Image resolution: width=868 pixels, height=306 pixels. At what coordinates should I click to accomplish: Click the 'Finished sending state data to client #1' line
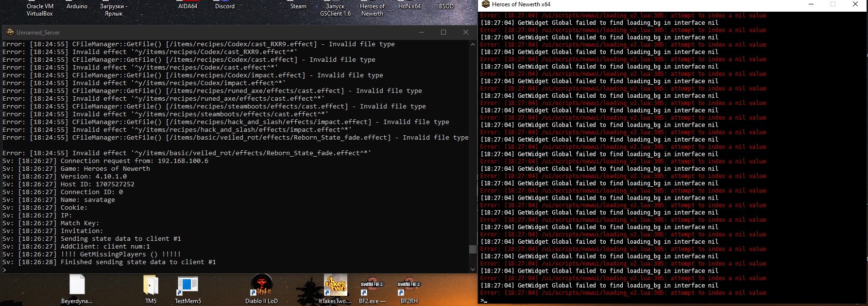pos(109,262)
